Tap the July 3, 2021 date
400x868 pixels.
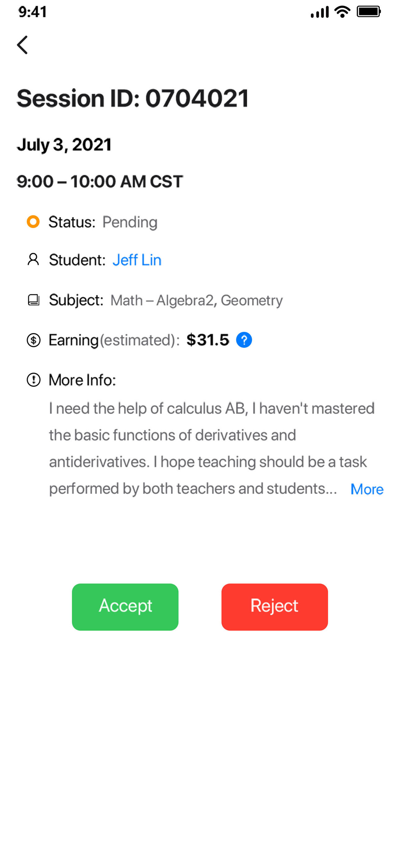pos(64,145)
